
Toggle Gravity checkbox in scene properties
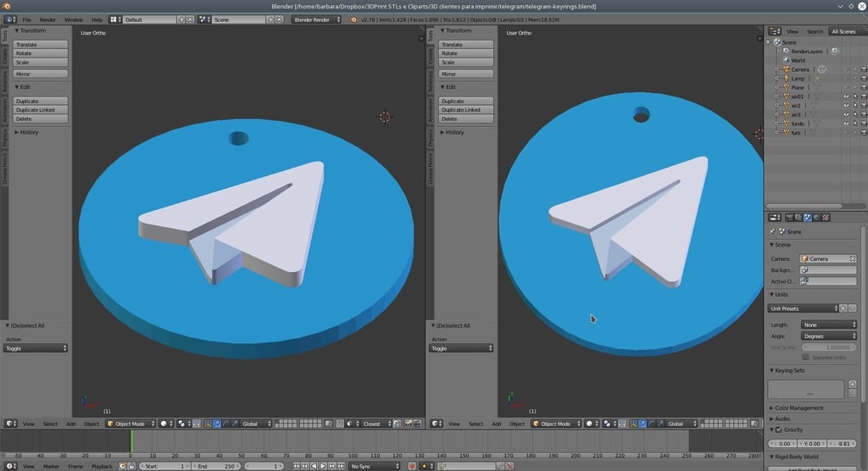(779, 429)
